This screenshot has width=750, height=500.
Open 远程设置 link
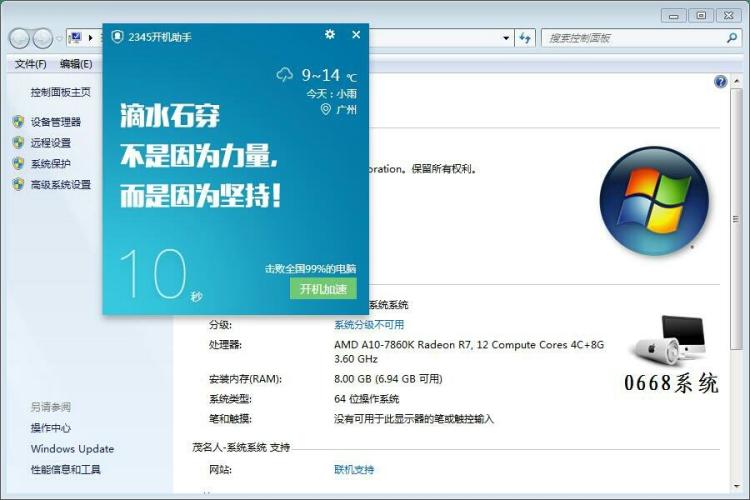point(51,143)
